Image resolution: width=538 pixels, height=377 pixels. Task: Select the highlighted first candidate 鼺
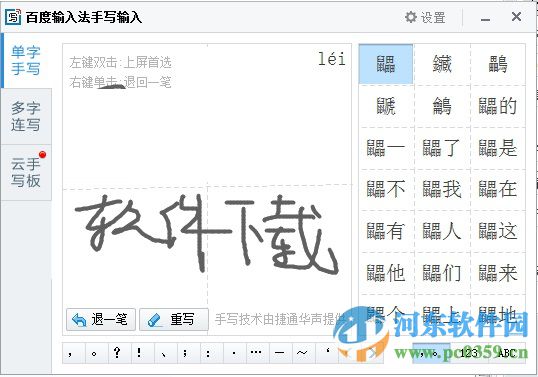click(386, 64)
